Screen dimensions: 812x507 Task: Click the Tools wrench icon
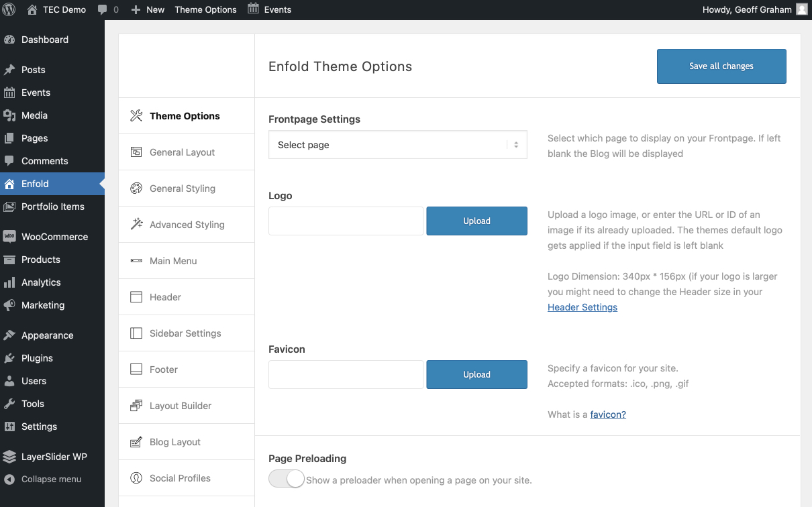tap(9, 404)
